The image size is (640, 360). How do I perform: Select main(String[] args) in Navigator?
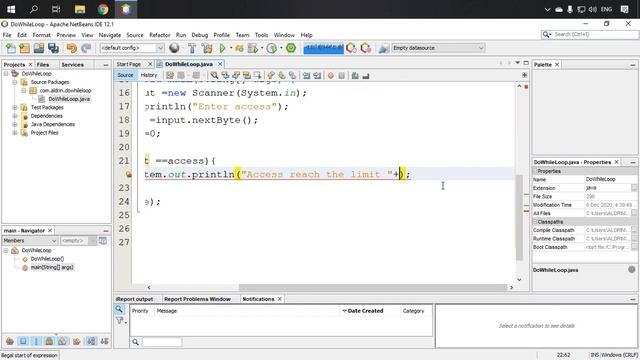click(x=52, y=268)
